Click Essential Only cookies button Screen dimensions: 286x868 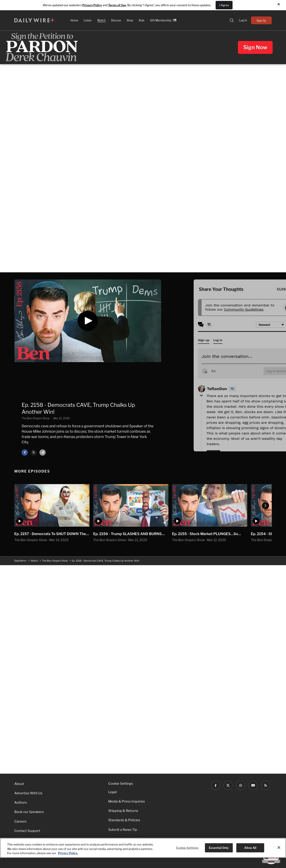[219, 848]
